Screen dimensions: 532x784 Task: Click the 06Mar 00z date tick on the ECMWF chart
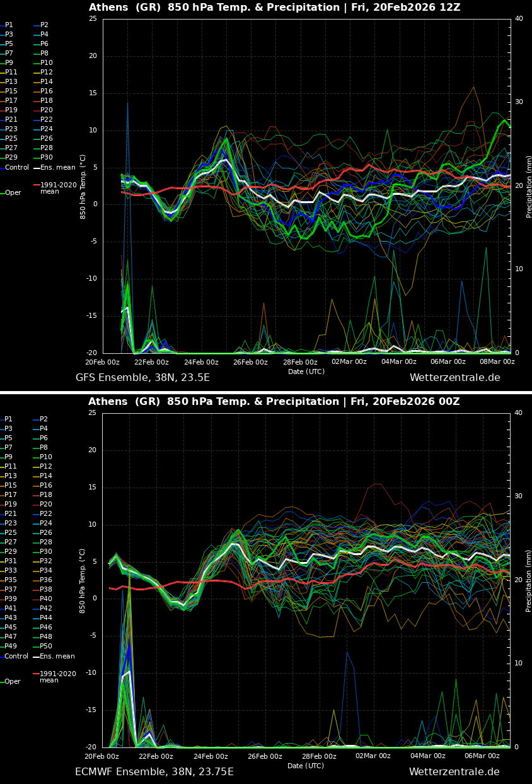[482, 756]
